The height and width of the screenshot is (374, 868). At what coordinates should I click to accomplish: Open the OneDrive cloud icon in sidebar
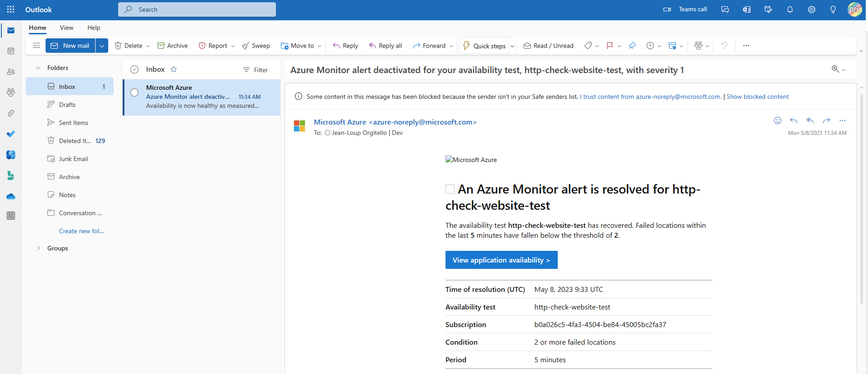(11, 196)
